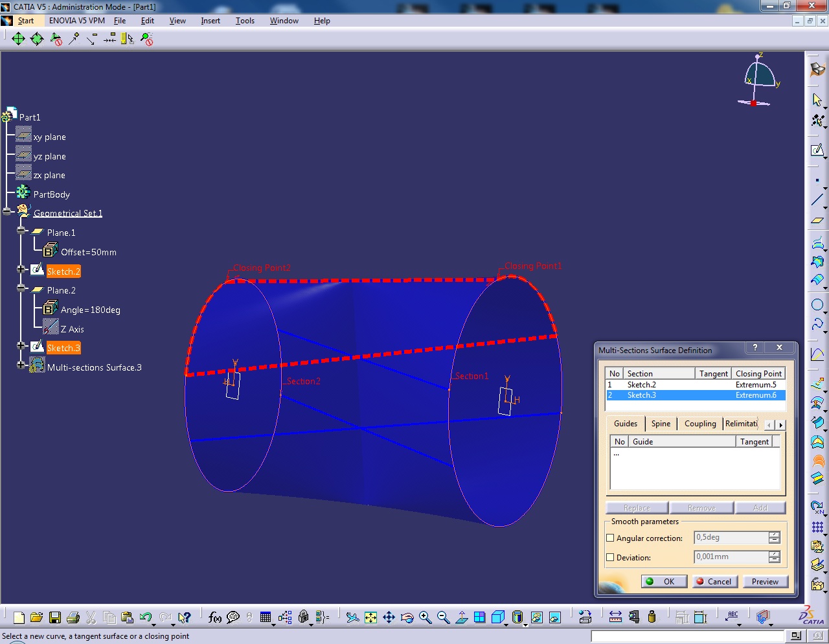Select the Plane tool in right toolbar

(817, 220)
